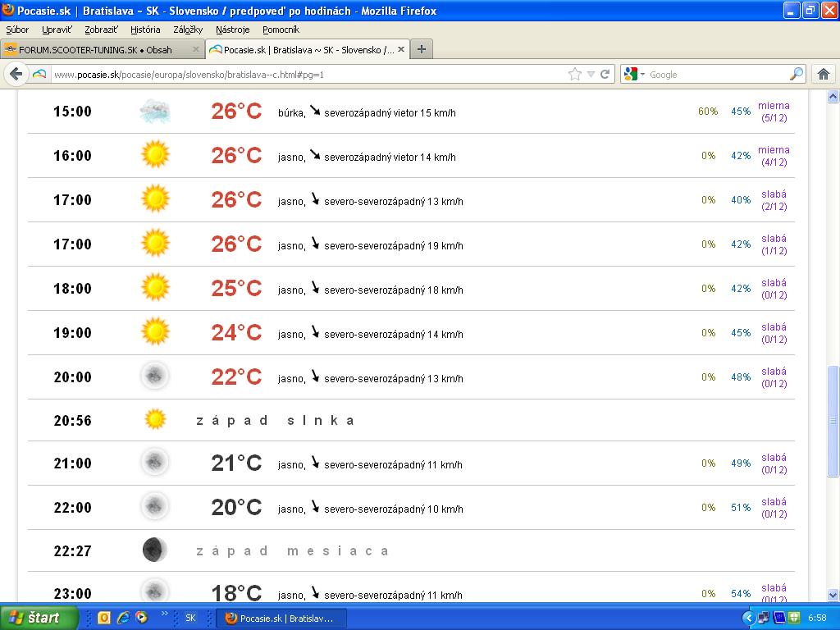Reload the page using the refresh icon

click(x=605, y=74)
